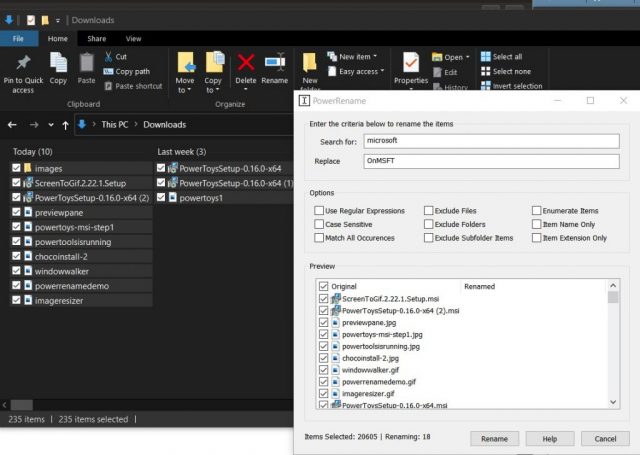Go up one folder level

(65, 125)
